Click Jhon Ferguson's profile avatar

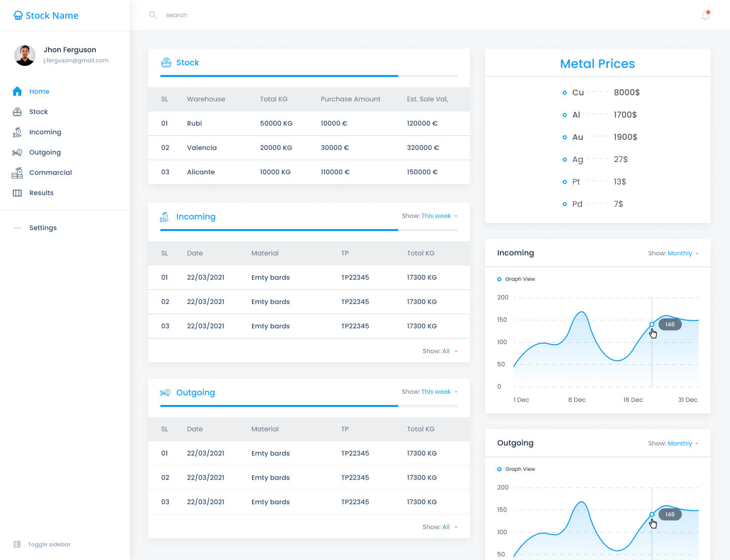(x=25, y=55)
